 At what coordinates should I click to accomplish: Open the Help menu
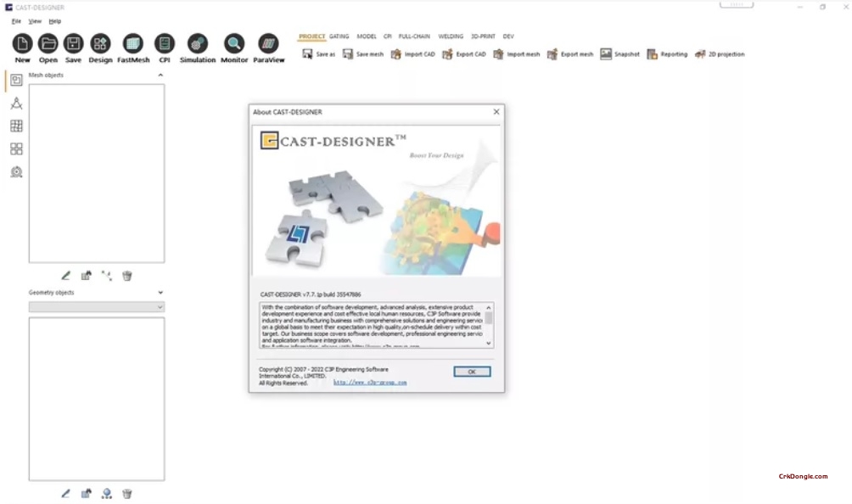tap(55, 21)
